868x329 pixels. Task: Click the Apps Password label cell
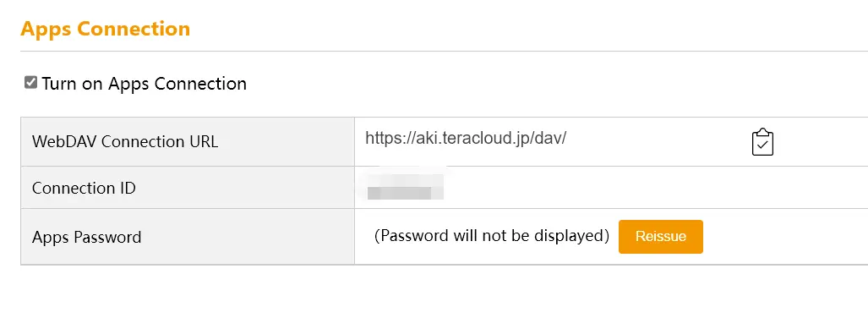coord(188,237)
